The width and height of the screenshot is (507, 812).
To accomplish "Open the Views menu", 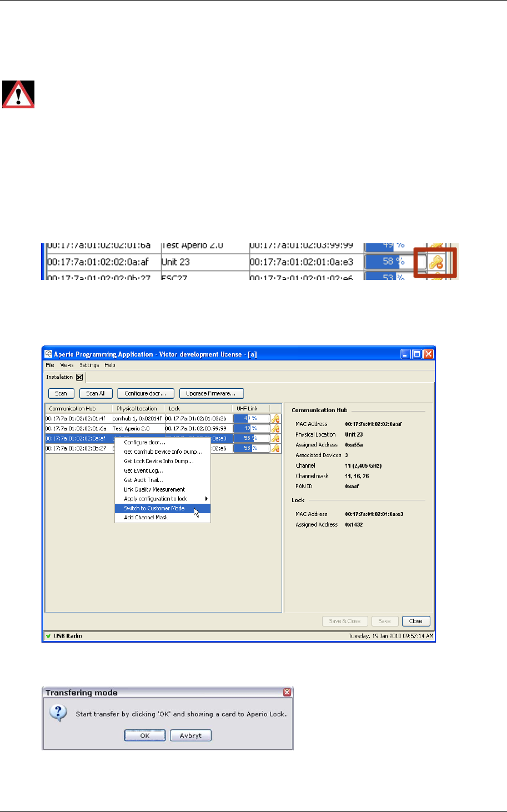I will point(67,365).
